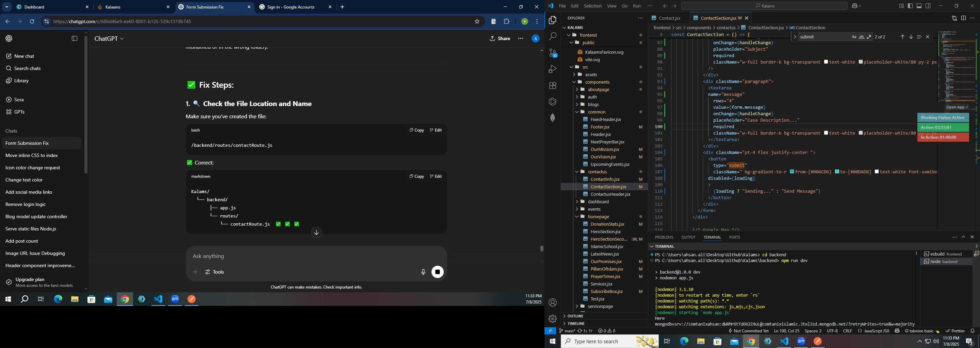
Task: Click ChatGPT logo icon in sidebar
Action: (x=9, y=38)
